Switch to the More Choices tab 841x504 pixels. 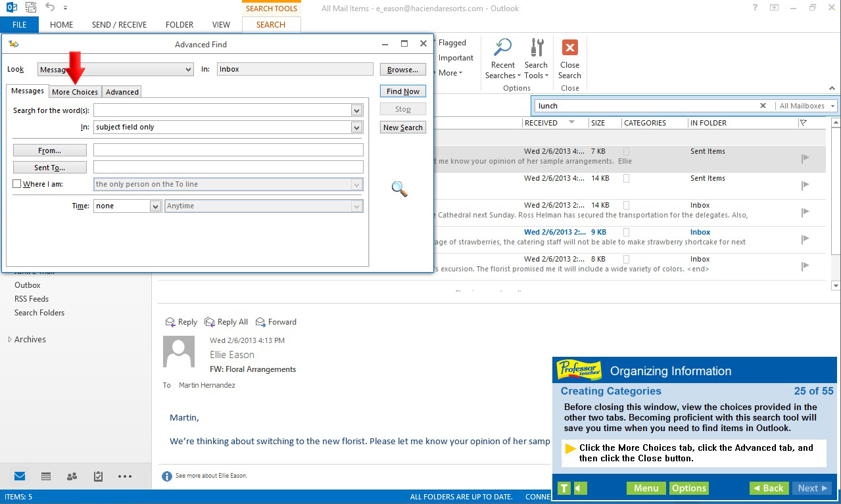pyautogui.click(x=74, y=91)
